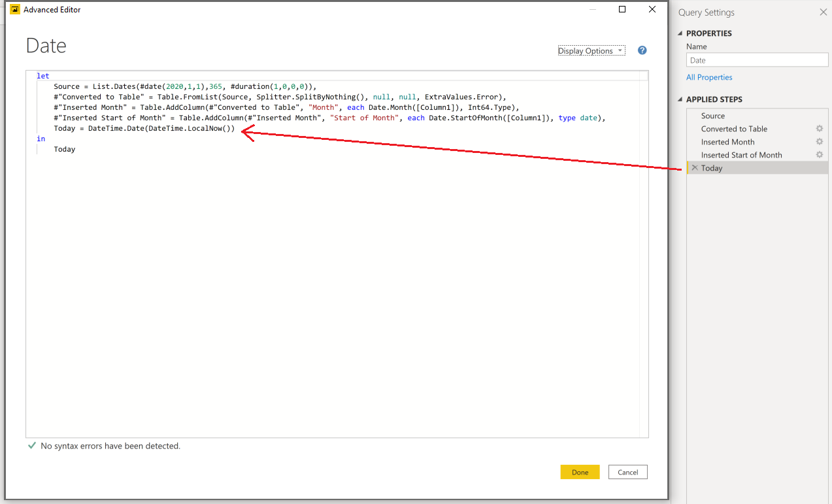Click the green syntax check mark icon
Image resolution: width=832 pixels, height=504 pixels.
click(32, 446)
